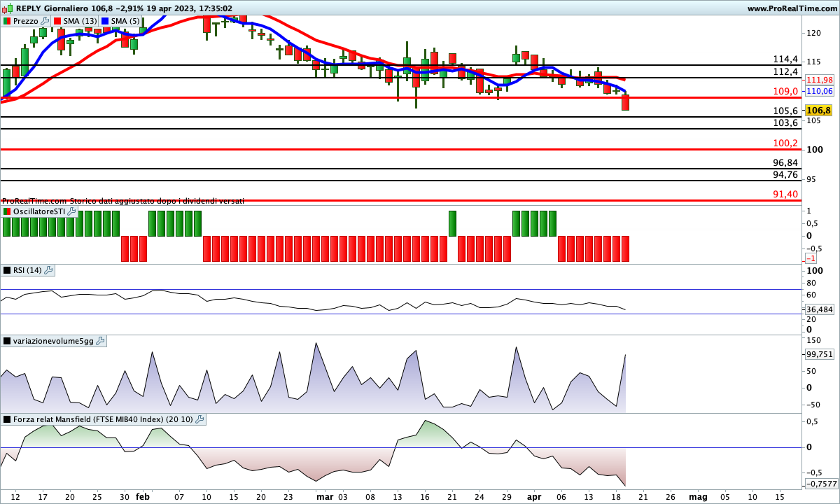This screenshot has height=504, width=840.
Task: Click the 103,6 price level label
Action: (785, 122)
